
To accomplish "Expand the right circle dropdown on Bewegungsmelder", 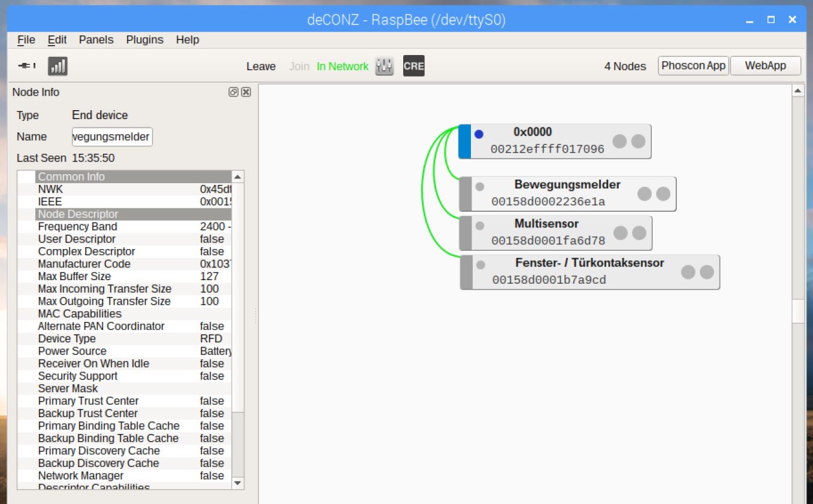I will [x=663, y=194].
